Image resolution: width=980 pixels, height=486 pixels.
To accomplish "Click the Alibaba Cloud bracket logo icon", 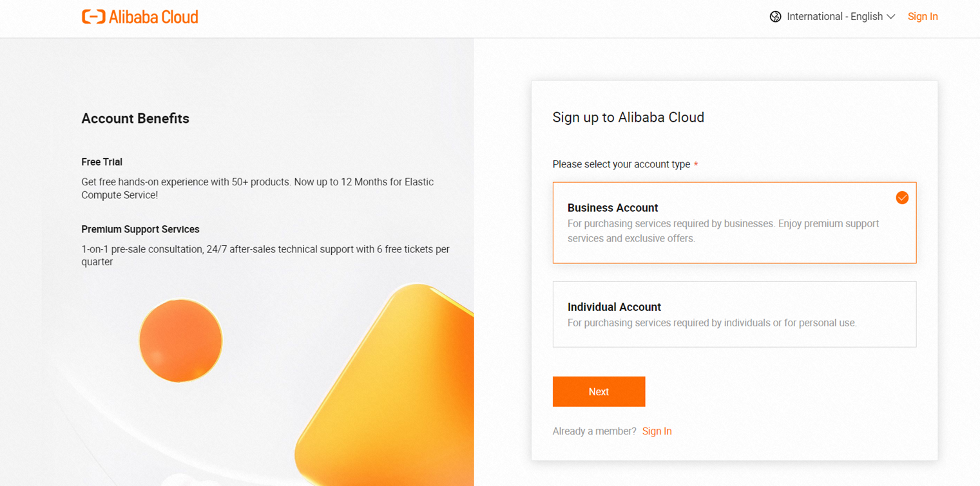I will (x=93, y=17).
